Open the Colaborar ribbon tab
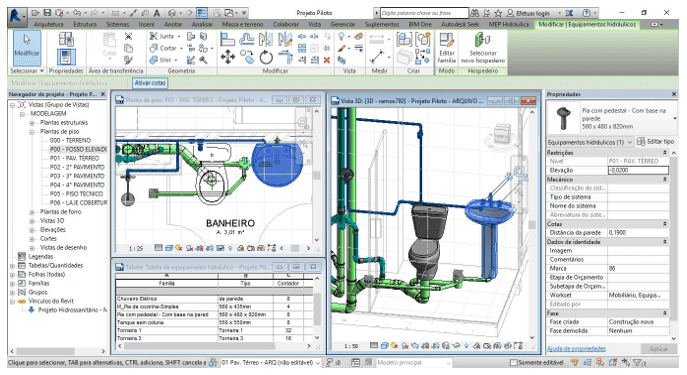 tap(286, 25)
